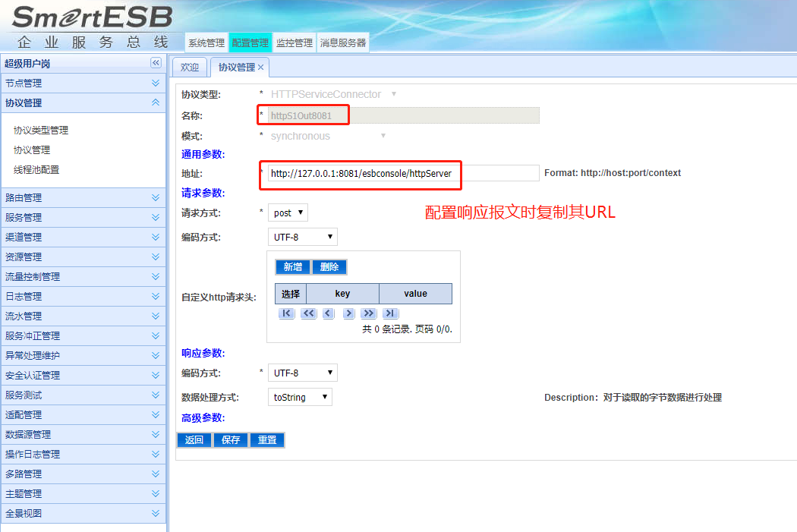Image resolution: width=797 pixels, height=532 pixels.
Task: Go to first page of request headers
Action: click(x=286, y=313)
